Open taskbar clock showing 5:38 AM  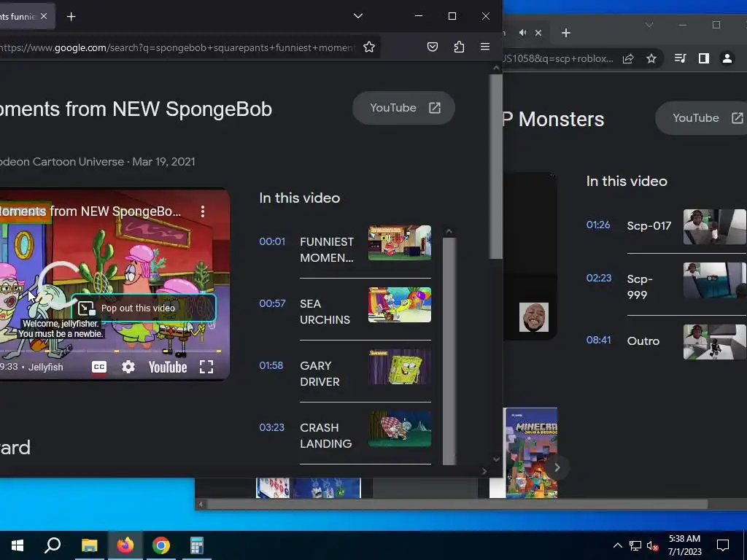point(684,545)
